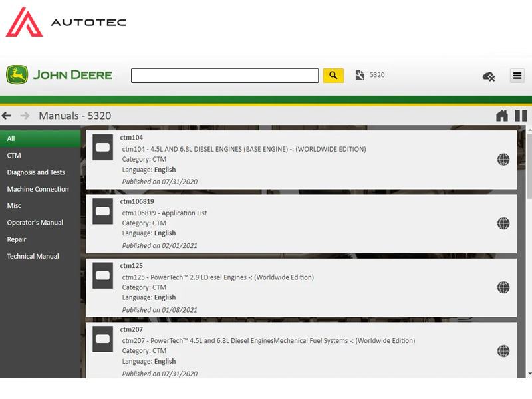Select the Repair category
Image resolution: width=532 pixels, height=399 pixels.
coord(41,239)
